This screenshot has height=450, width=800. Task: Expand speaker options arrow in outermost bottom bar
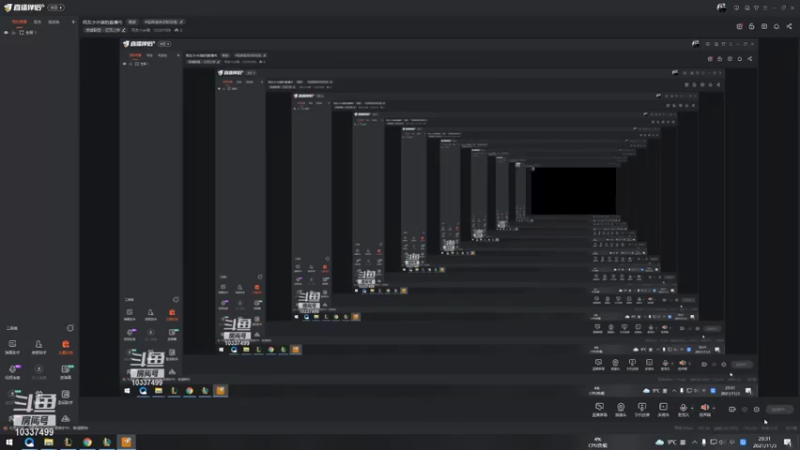[713, 408]
